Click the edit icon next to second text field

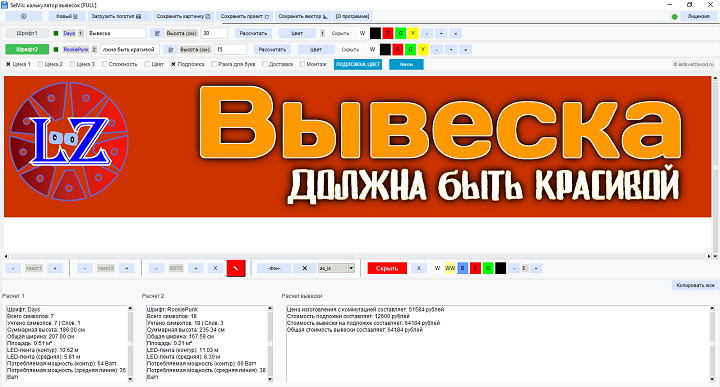point(170,49)
